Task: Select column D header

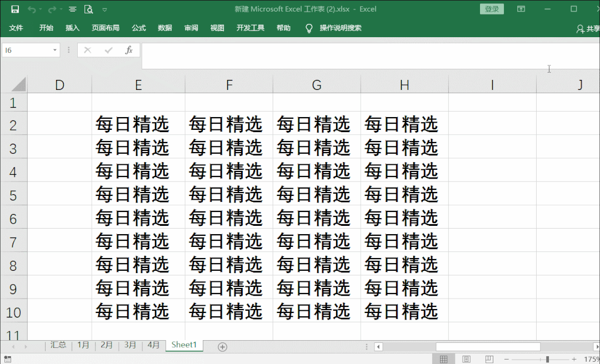Action: click(59, 84)
